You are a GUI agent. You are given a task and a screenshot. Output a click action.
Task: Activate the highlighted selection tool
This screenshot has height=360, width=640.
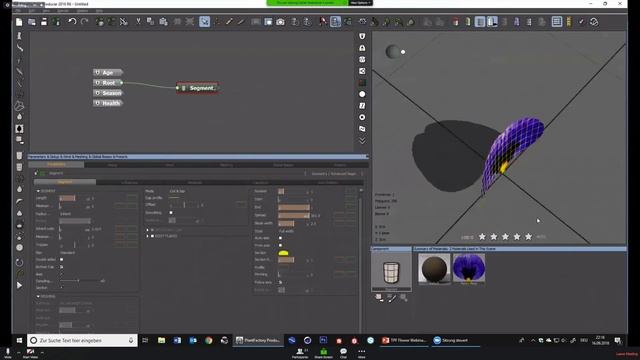click(x=204, y=22)
